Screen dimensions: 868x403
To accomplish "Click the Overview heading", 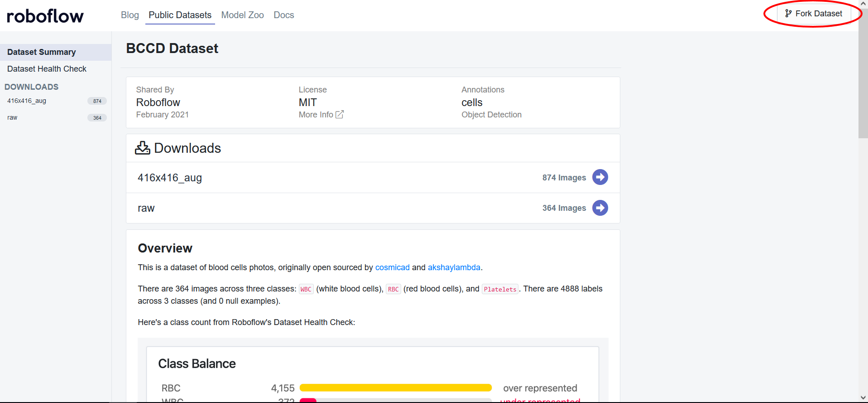I will [x=165, y=248].
